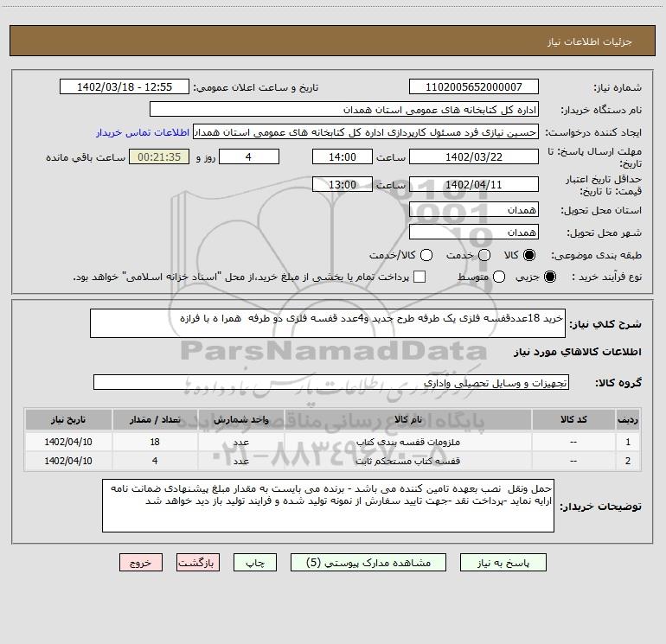Toggle the اسناد خزانه اسلامی payment checkbox
The image size is (666, 644).
tap(419, 277)
